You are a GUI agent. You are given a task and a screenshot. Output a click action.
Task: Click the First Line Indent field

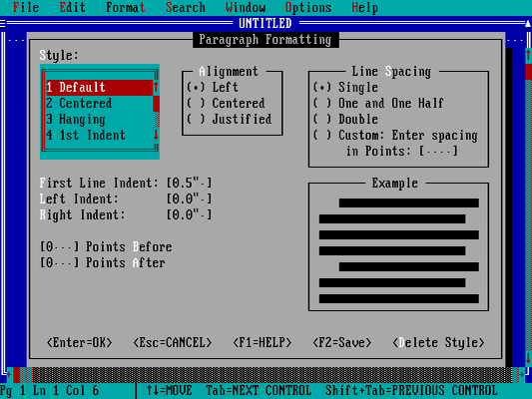coord(189,183)
